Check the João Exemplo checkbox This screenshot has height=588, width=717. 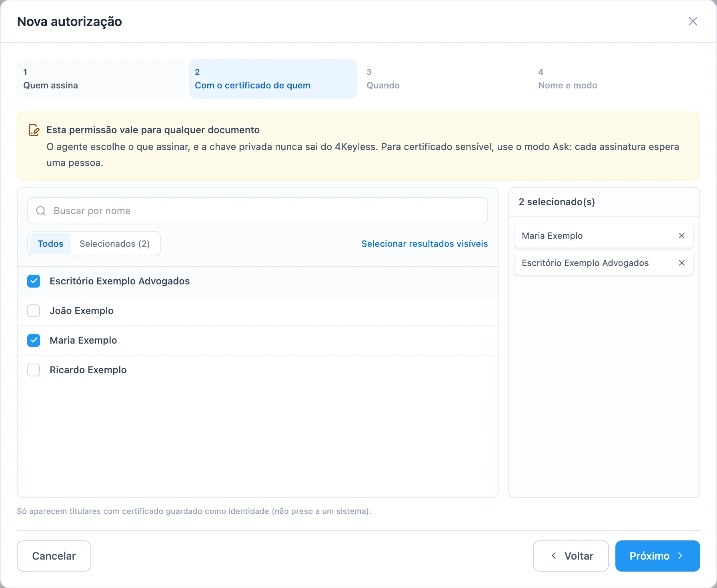(x=34, y=311)
